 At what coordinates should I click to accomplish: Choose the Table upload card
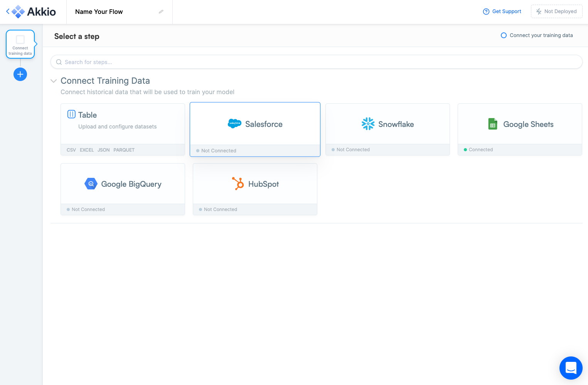[x=123, y=129]
